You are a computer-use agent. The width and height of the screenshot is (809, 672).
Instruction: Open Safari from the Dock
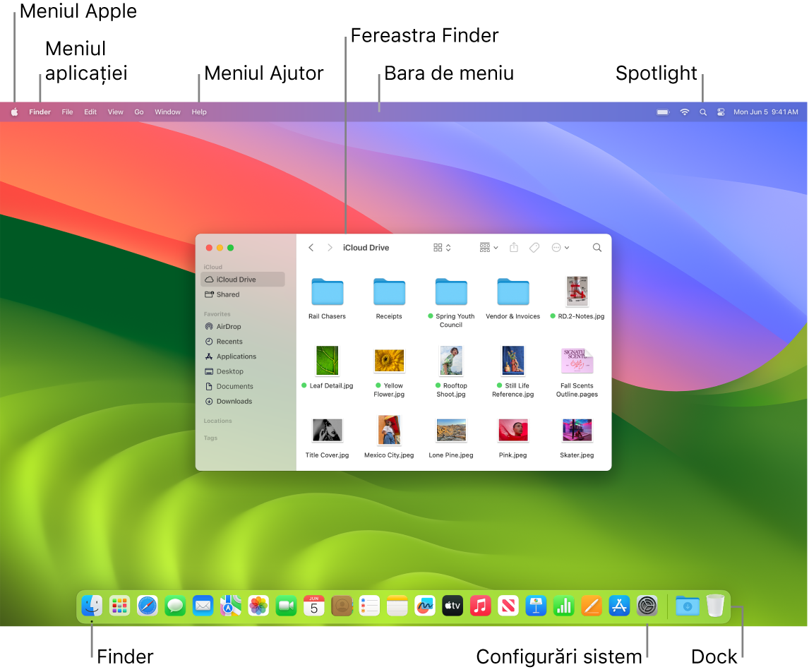click(x=147, y=606)
